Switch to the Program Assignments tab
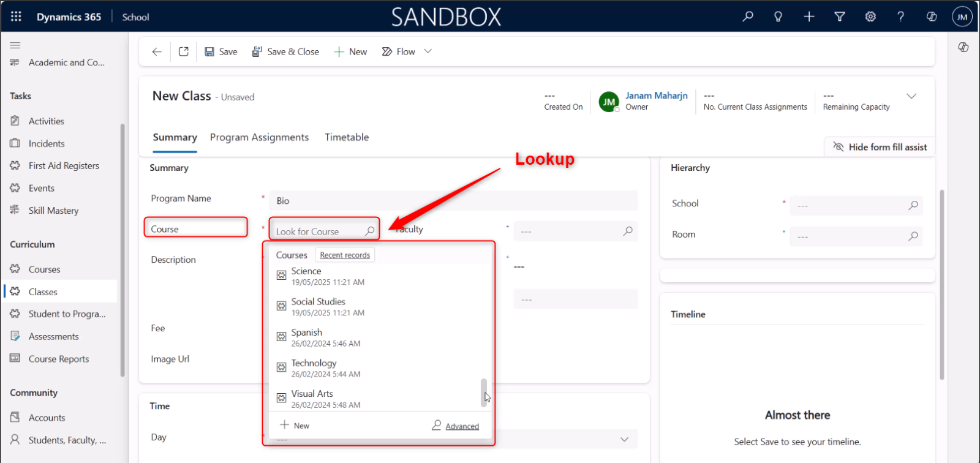 (259, 137)
